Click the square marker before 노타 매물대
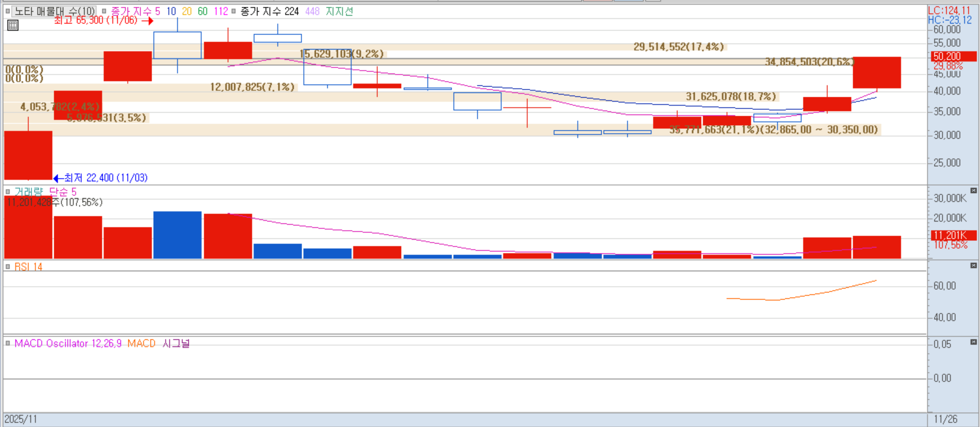 pos(8,11)
